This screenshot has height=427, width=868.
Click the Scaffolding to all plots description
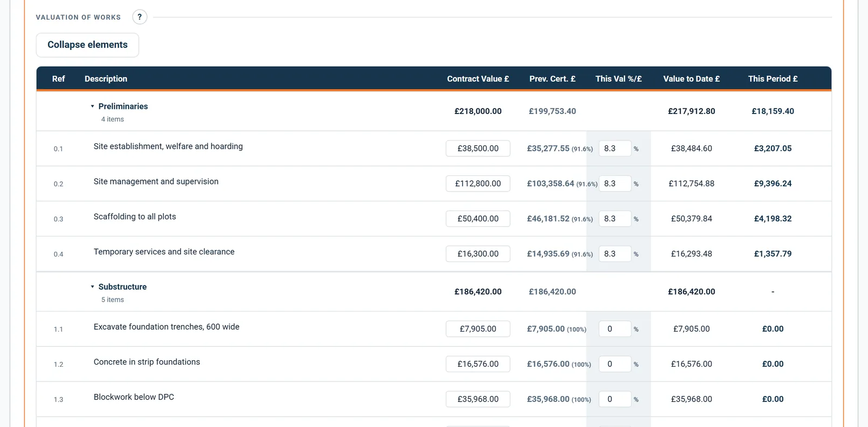(x=135, y=216)
